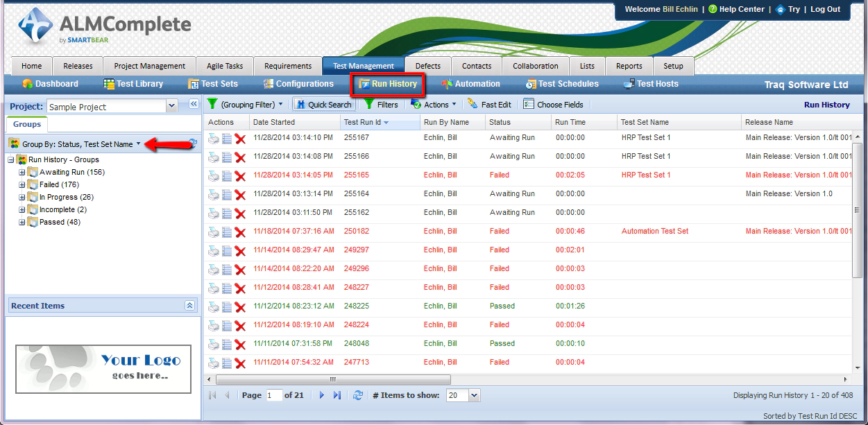Viewport: 868px width, 425px height.
Task: Refresh the run list with the refresh icon
Action: [358, 394]
